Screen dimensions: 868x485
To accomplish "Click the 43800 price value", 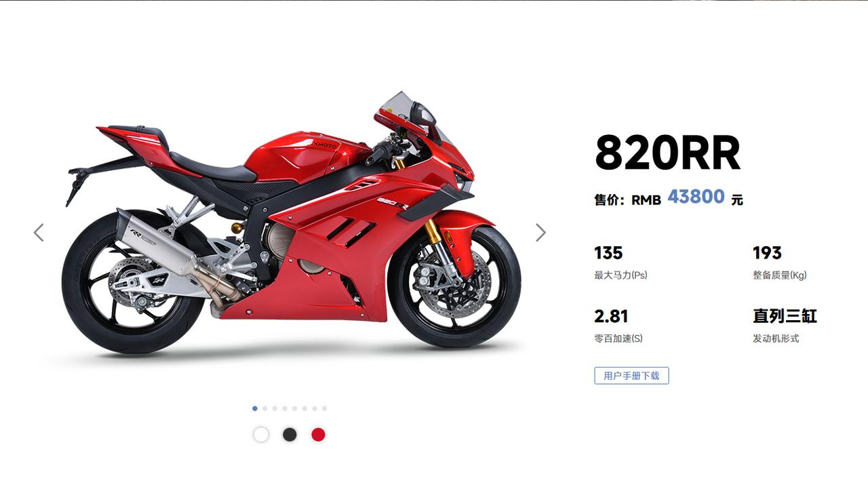I will click(x=696, y=197).
